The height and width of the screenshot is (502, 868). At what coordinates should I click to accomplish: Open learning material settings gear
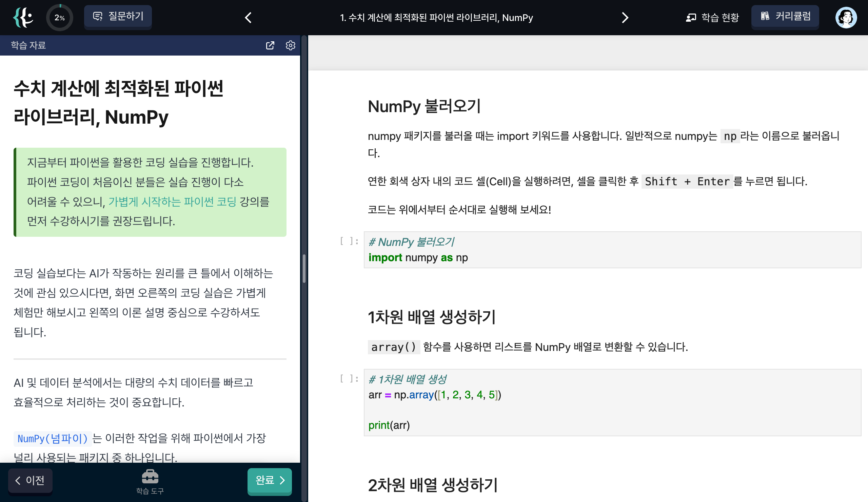click(x=290, y=45)
